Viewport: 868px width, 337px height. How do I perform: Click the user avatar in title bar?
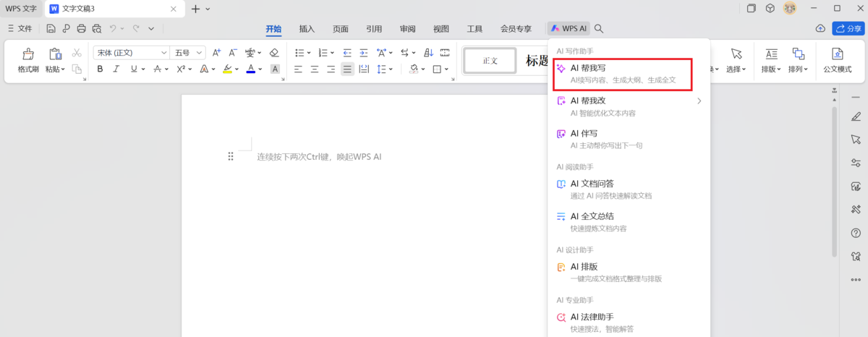pos(790,8)
